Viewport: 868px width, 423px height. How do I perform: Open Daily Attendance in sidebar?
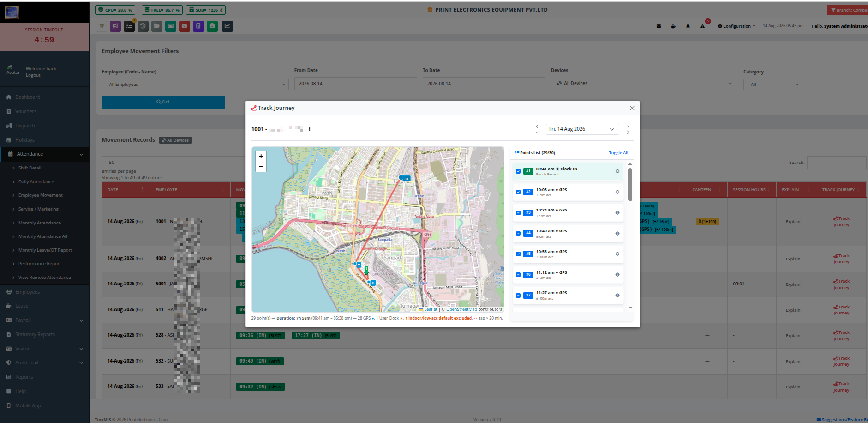36,182
